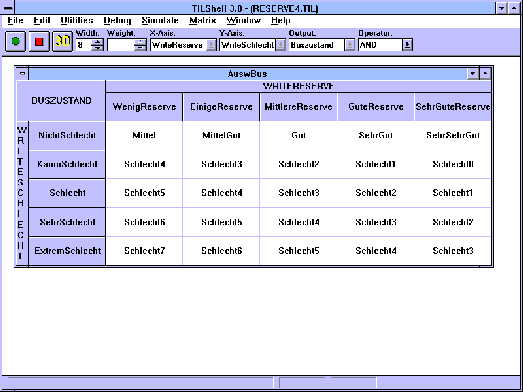Open the Debug menu

tap(117, 21)
